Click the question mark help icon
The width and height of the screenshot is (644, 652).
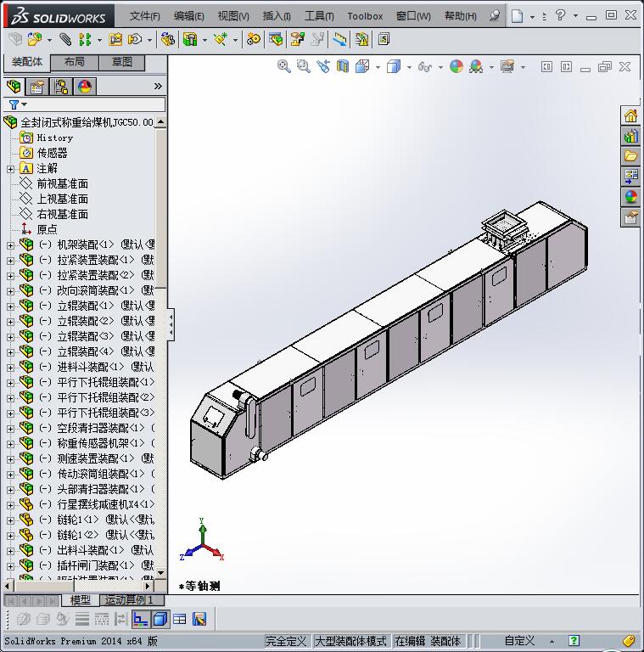click(x=561, y=16)
